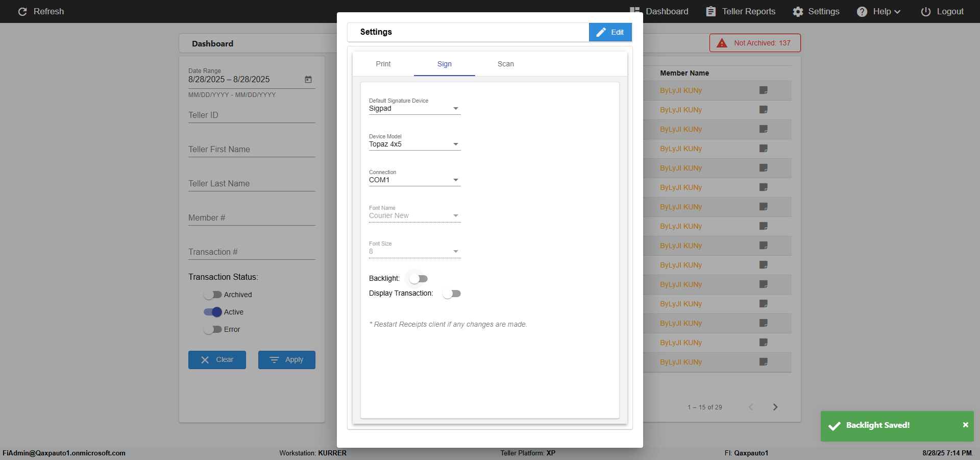980x460 pixels.
Task: Go to previous page of member results
Action: [751, 407]
